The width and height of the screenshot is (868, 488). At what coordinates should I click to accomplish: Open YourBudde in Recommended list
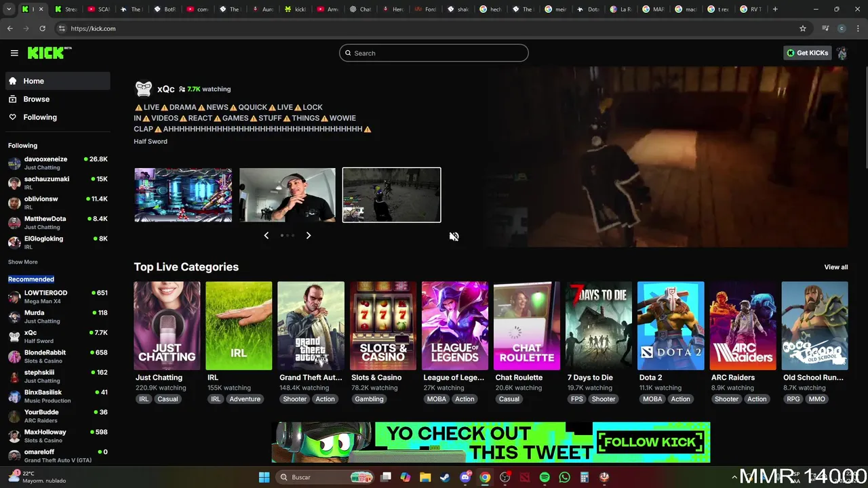(58, 416)
